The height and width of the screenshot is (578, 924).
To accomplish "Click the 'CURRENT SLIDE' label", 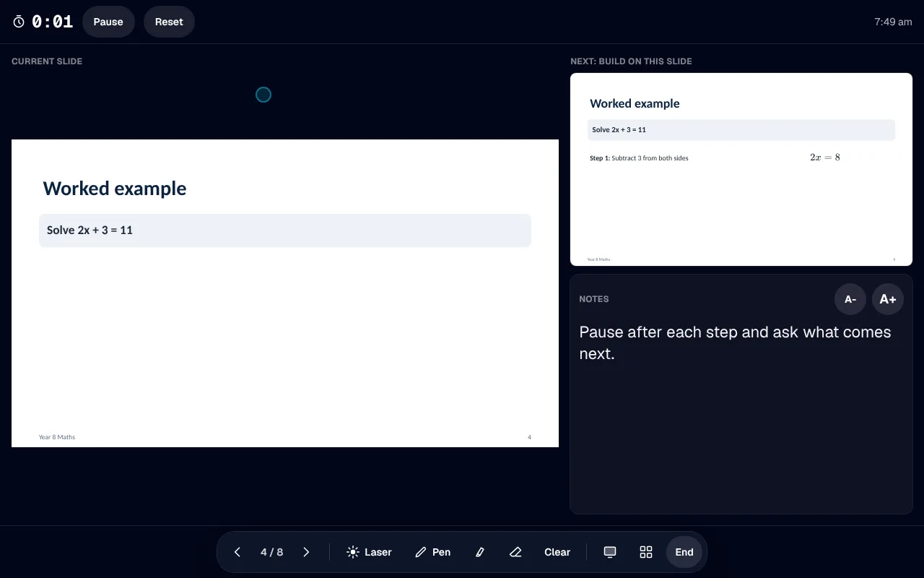I will tap(47, 61).
